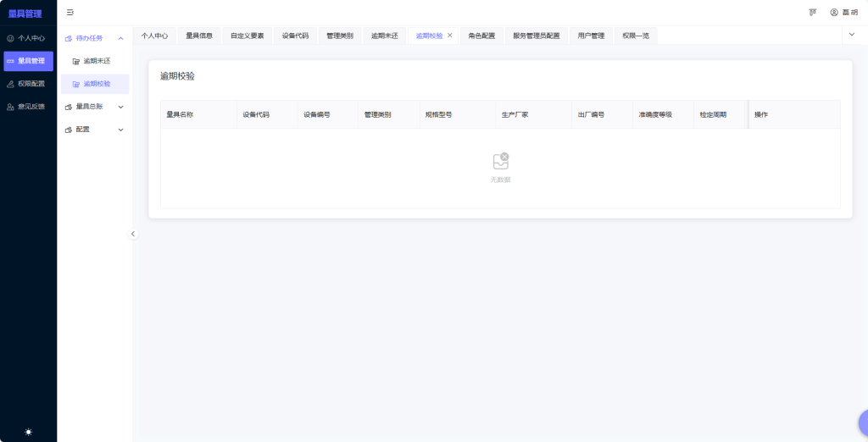Click the floating purple button at right edge
868x442 pixels.
point(864,423)
